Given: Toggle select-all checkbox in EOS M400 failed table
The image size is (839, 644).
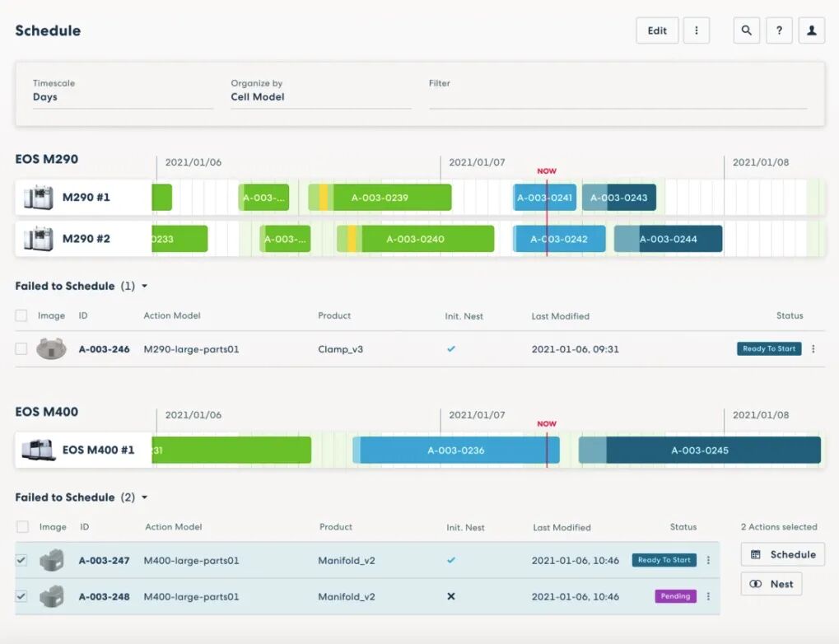Looking at the screenshot, I should point(22,527).
